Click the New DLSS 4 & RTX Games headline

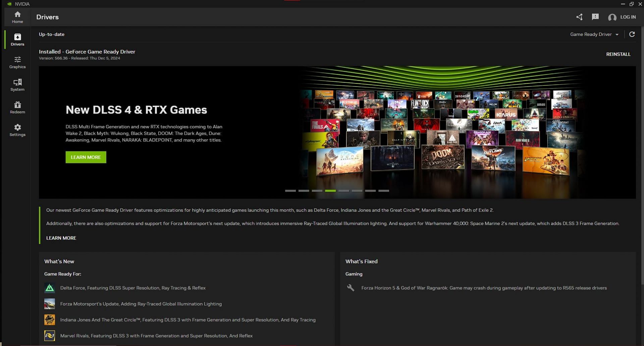136,110
